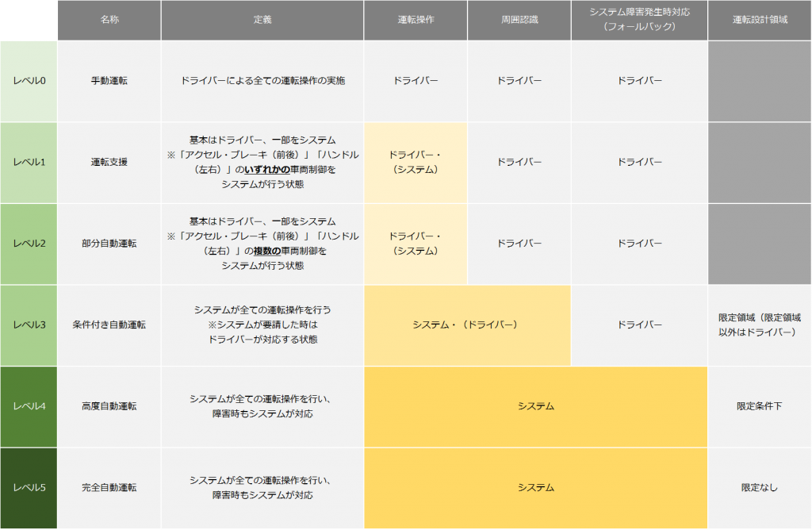This screenshot has width=812, height=530.
Task: Click the レベル2 row label
Action: point(29,244)
